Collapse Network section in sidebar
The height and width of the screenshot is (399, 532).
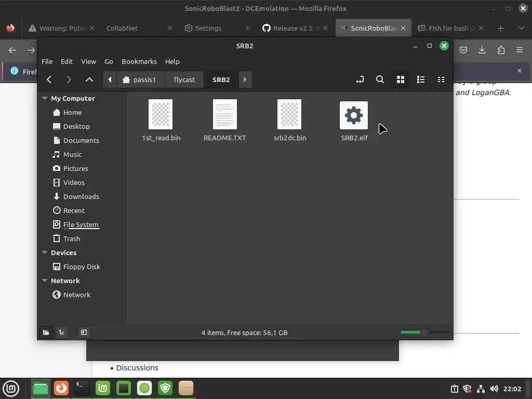coord(45,281)
